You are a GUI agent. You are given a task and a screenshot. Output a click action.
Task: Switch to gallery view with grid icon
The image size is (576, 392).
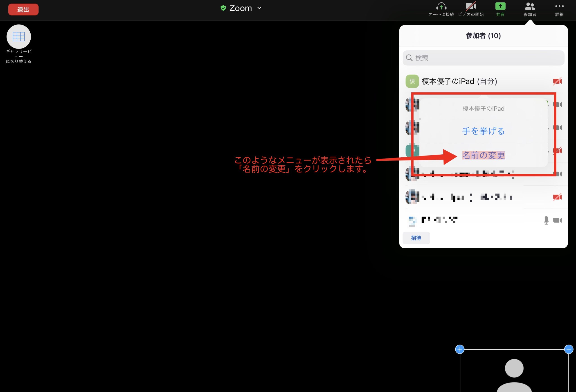(x=19, y=37)
